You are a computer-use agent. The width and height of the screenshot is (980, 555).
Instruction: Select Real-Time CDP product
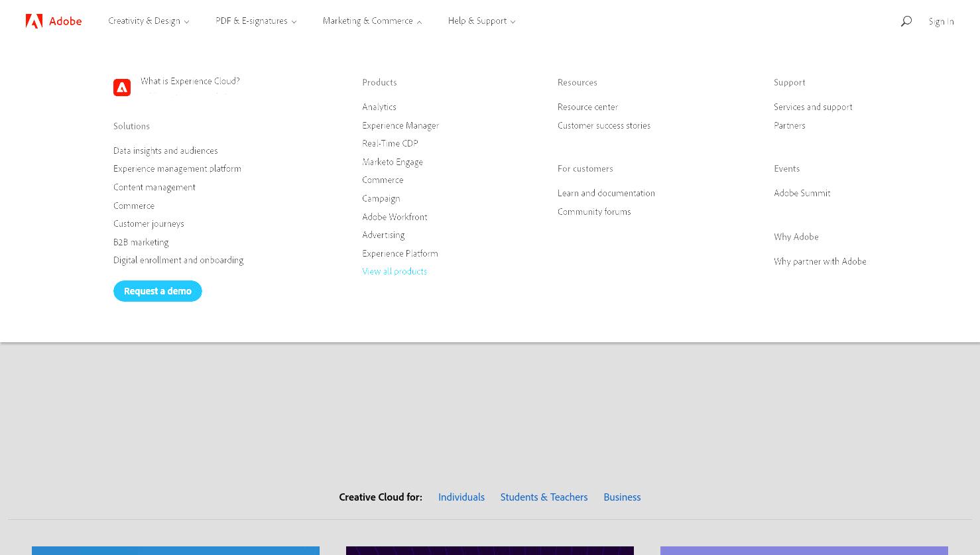point(390,143)
